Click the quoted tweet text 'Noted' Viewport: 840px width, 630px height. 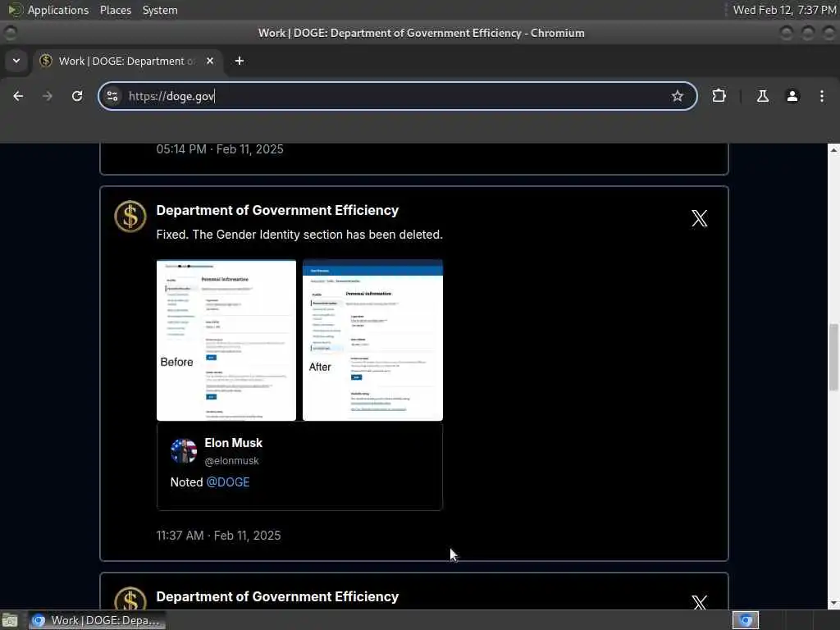(186, 482)
